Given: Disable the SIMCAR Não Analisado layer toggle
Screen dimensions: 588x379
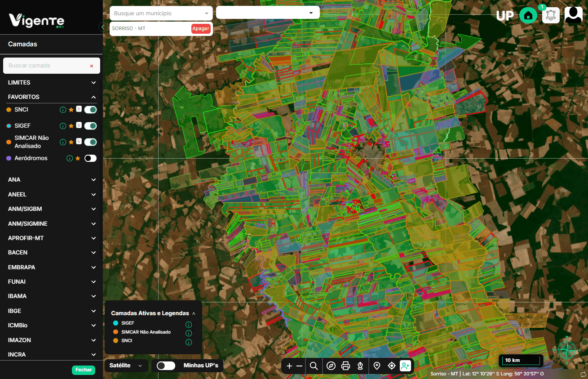Looking at the screenshot, I should click(90, 142).
